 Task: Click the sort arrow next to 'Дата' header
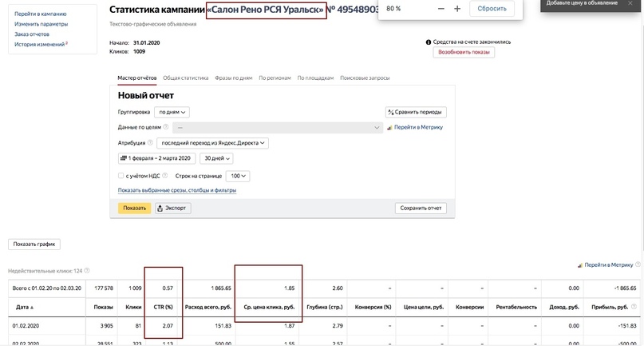tap(32, 308)
